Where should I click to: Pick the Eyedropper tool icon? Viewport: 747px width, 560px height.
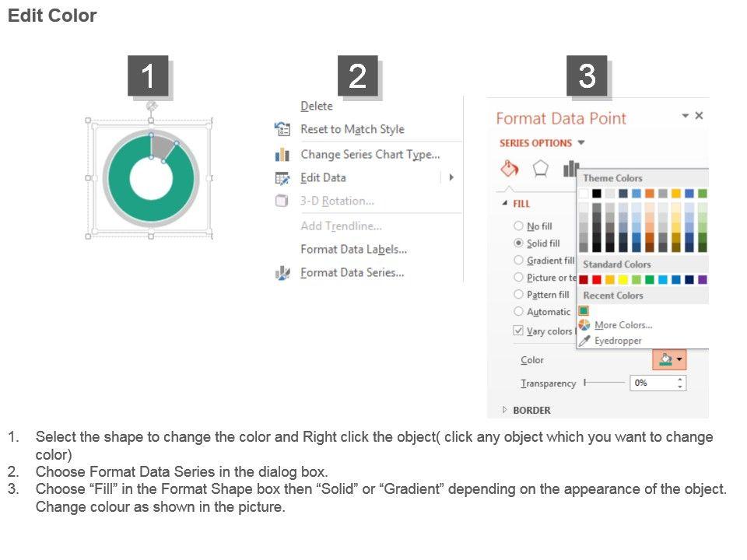click(x=584, y=341)
